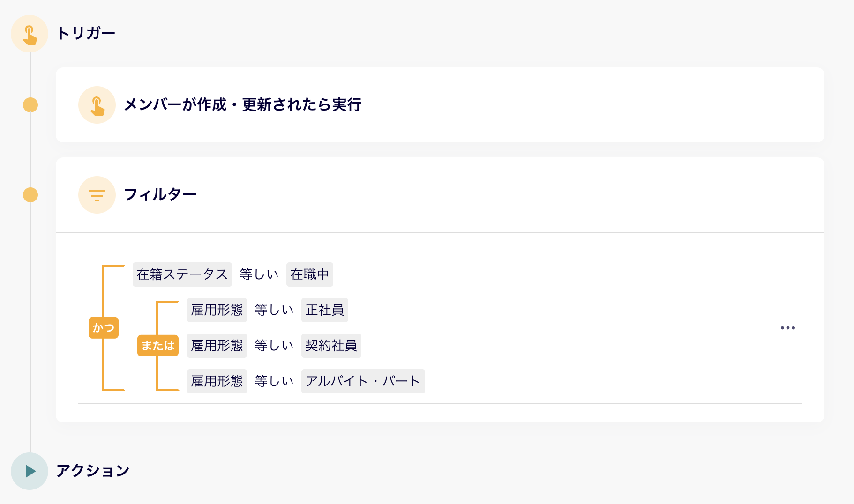The height and width of the screenshot is (504, 854).
Task: Click the timeline dot beside filter card
Action: point(30,195)
